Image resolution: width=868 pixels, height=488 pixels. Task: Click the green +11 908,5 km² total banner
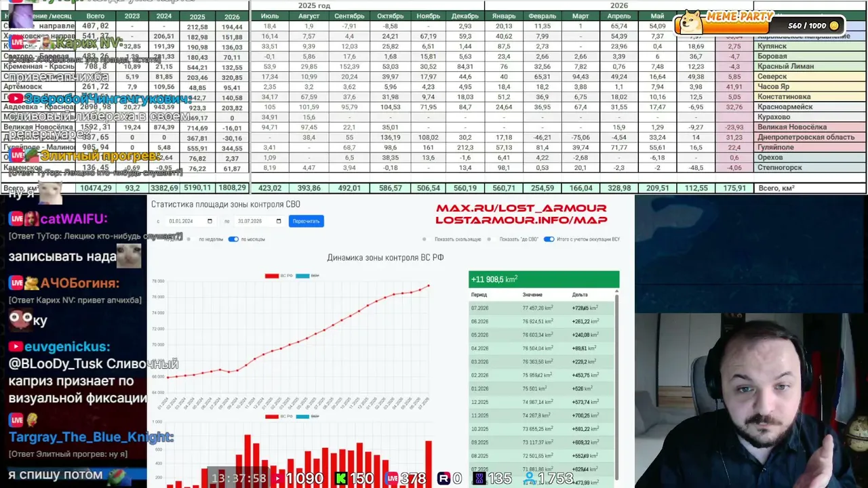544,279
